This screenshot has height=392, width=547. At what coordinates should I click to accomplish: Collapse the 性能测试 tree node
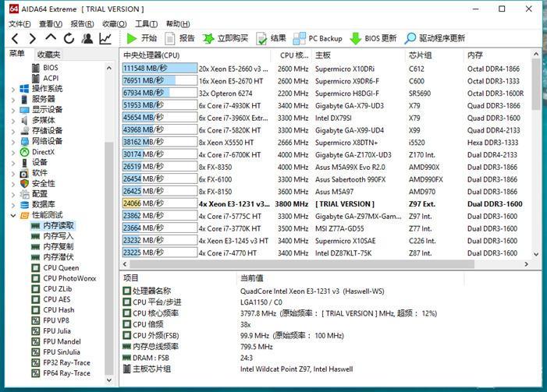[13, 215]
